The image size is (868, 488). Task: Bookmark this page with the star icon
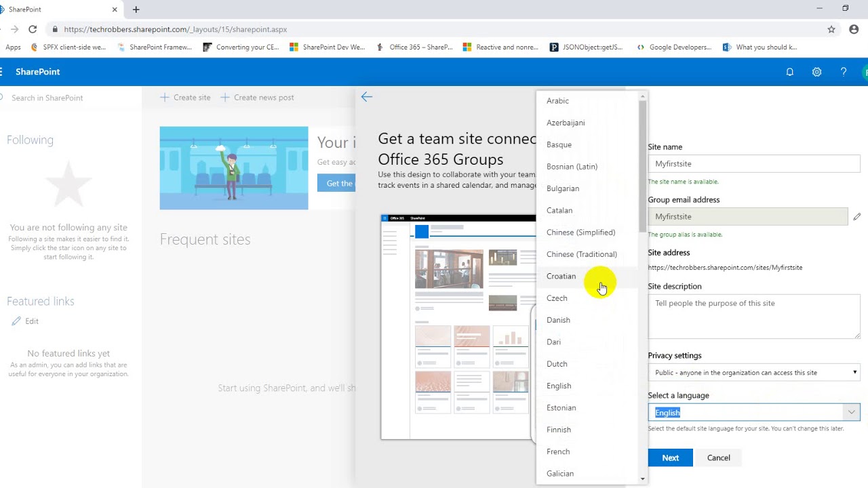(x=831, y=29)
